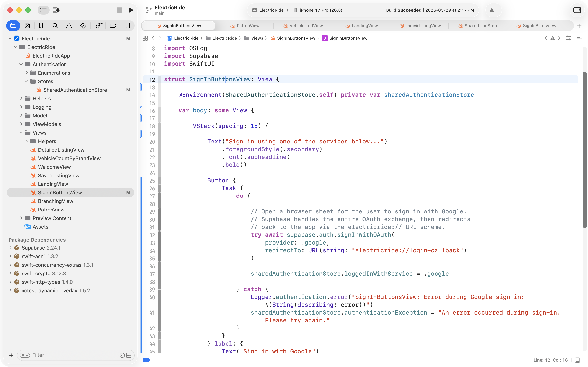
Task: Show the Issue navigator warning icon
Action: click(69, 25)
